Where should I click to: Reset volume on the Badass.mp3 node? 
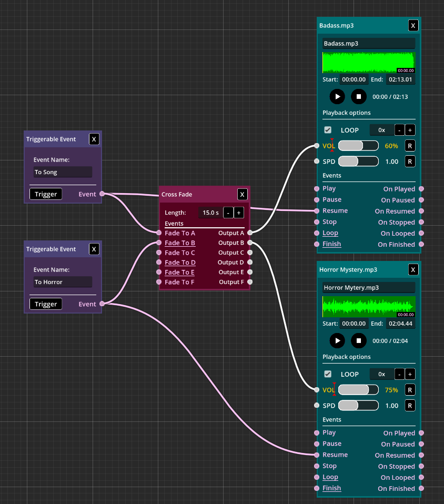tap(410, 146)
